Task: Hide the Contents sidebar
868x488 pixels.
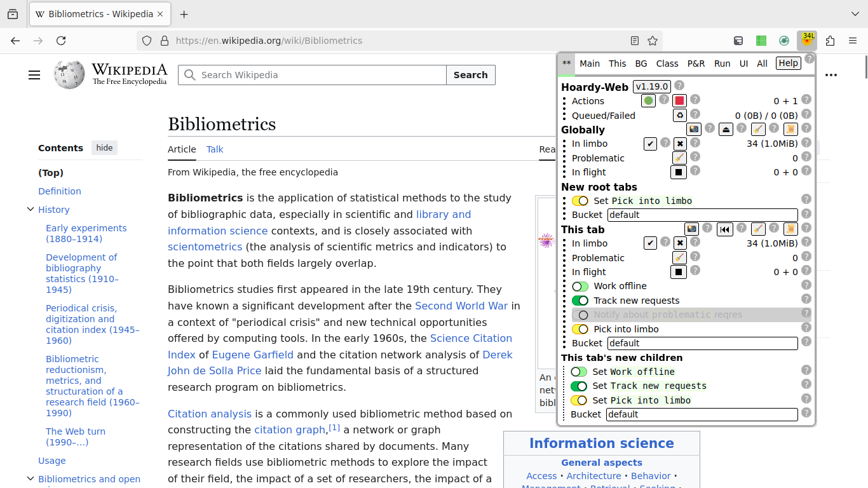Action: coord(104,148)
